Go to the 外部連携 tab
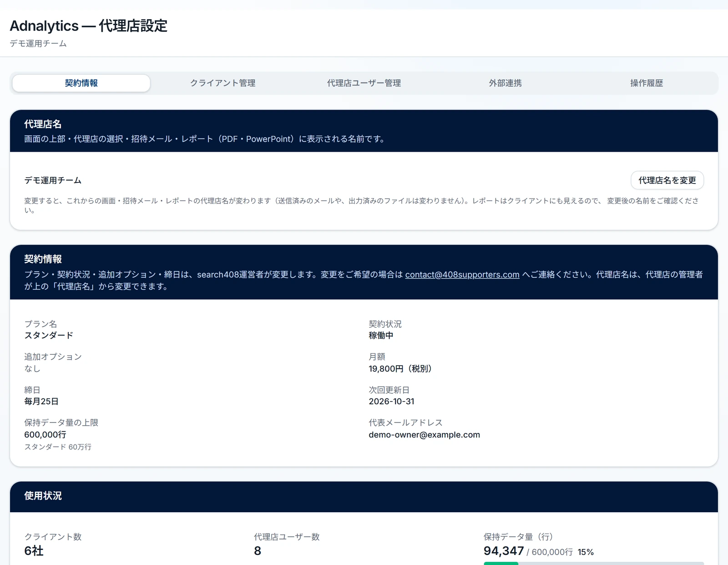 click(505, 83)
